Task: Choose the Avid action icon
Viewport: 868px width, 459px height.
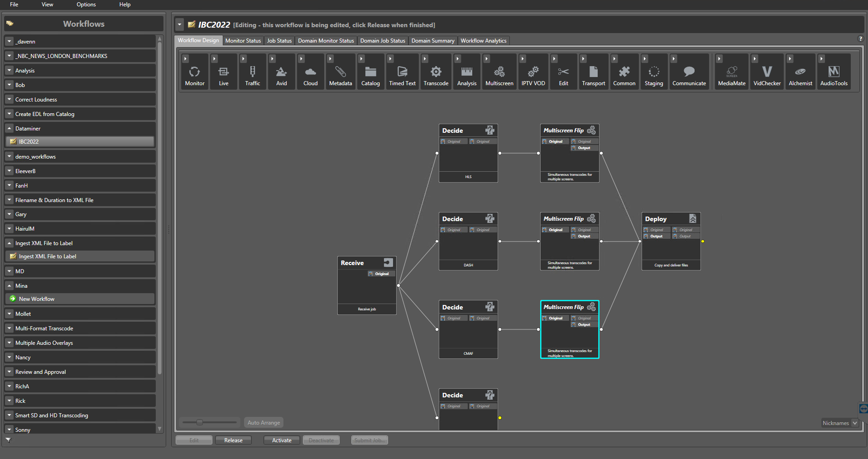Action: (281, 72)
